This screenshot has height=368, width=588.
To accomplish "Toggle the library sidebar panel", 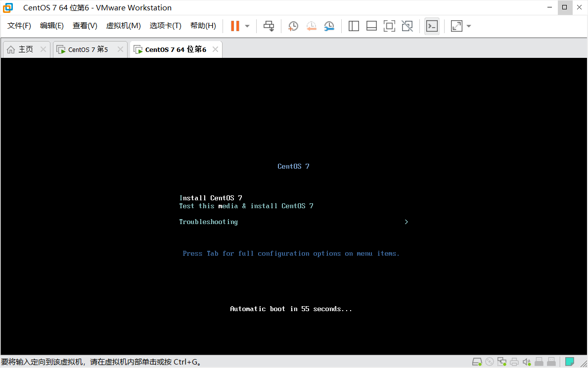I will click(354, 26).
